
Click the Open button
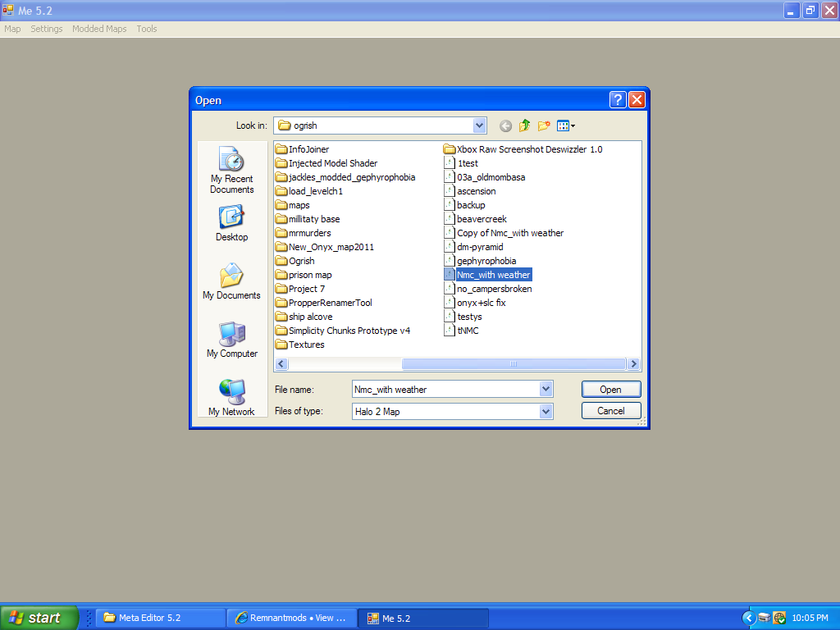tap(610, 390)
